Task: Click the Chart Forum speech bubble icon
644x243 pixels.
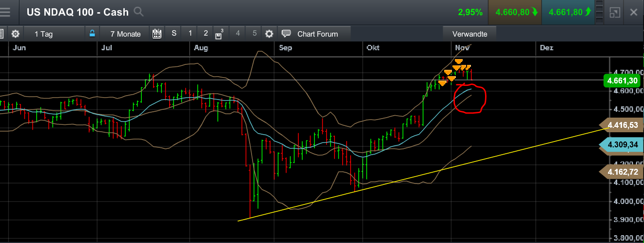Action: pos(287,34)
